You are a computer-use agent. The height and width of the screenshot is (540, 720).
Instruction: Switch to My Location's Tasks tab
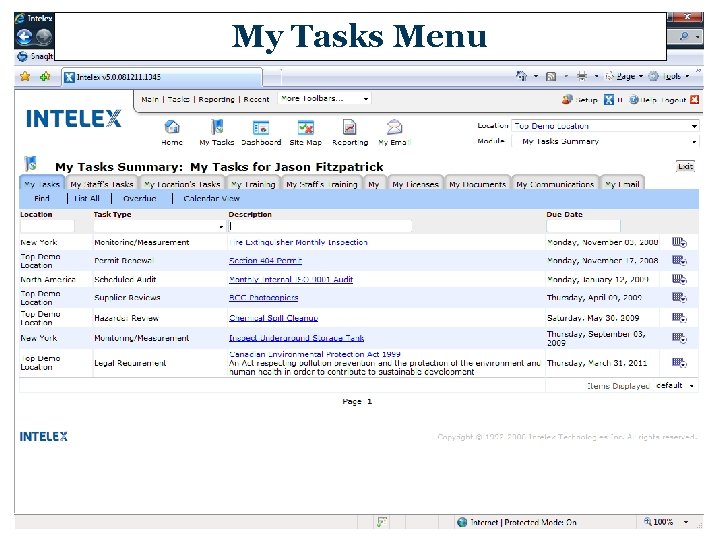tap(182, 184)
